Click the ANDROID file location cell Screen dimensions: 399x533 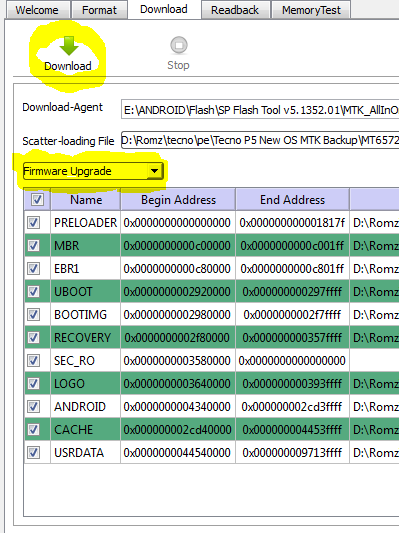coord(375,407)
